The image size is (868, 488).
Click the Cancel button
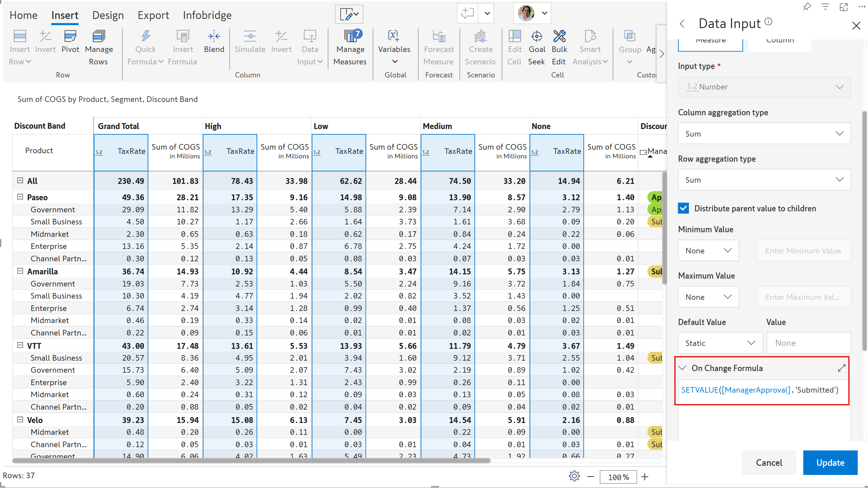(769, 463)
